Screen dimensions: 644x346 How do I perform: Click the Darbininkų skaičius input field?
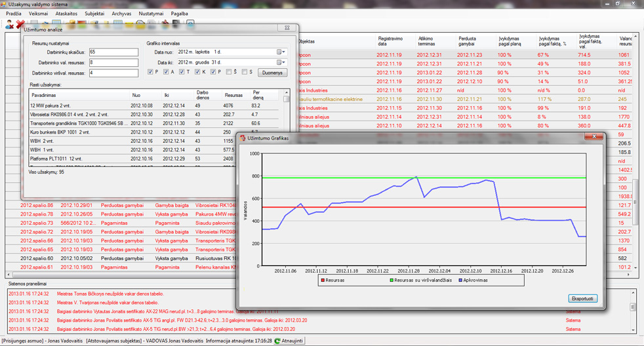pos(113,52)
